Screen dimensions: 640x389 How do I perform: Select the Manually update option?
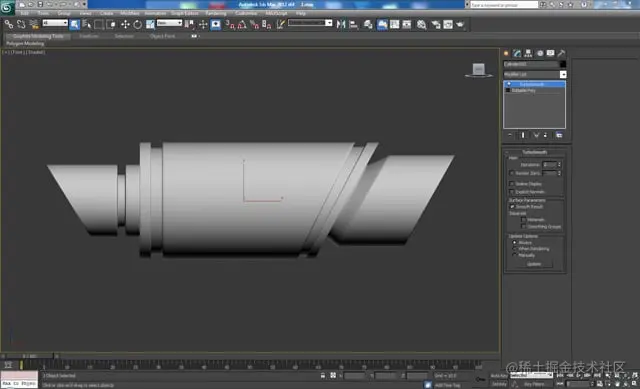coord(514,255)
